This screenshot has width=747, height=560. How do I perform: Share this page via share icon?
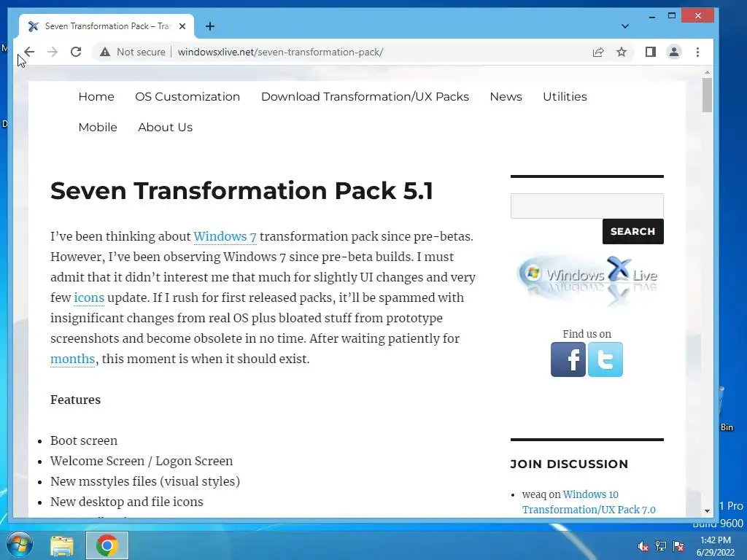click(598, 52)
